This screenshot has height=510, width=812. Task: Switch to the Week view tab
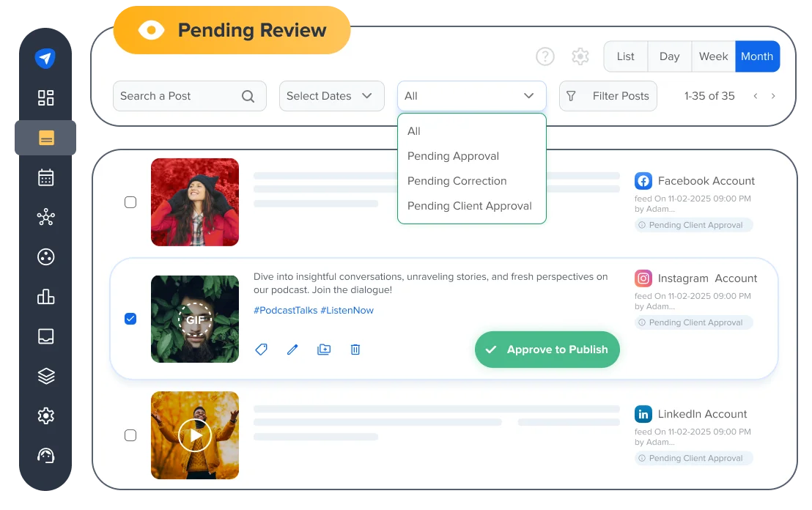click(x=713, y=56)
